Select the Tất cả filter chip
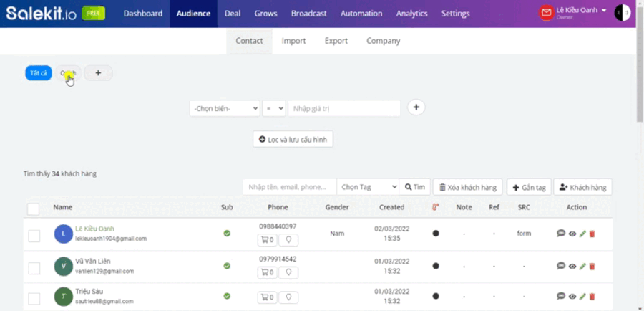Image resolution: width=644 pixels, height=311 pixels. [x=39, y=73]
